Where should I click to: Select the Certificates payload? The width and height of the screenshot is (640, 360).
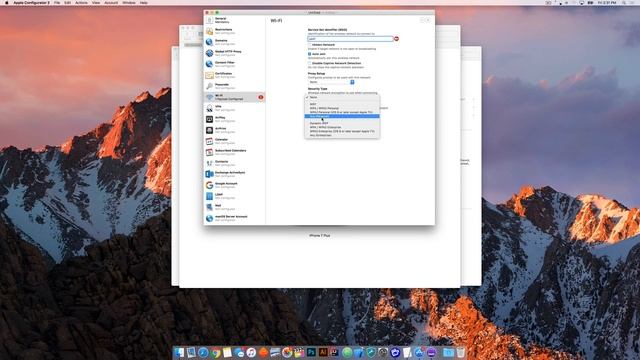click(x=234, y=75)
